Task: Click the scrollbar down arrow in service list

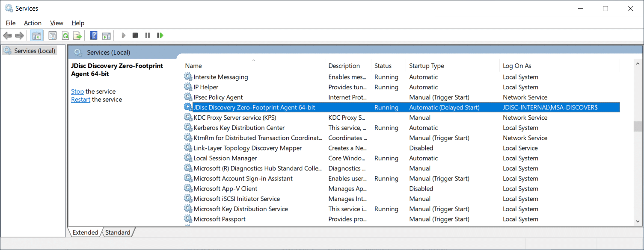Action: point(637,221)
